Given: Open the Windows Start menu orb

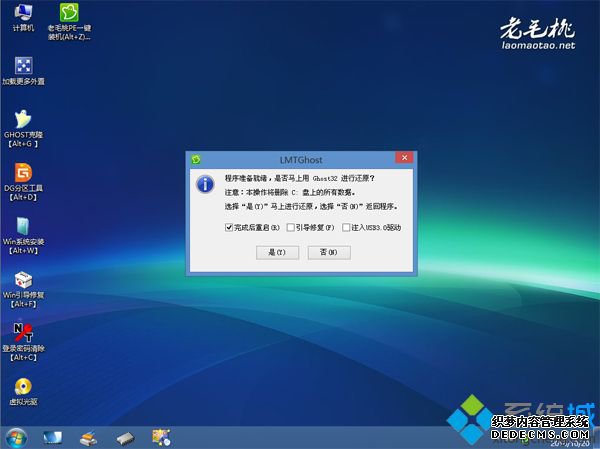Looking at the screenshot, I should [16, 437].
